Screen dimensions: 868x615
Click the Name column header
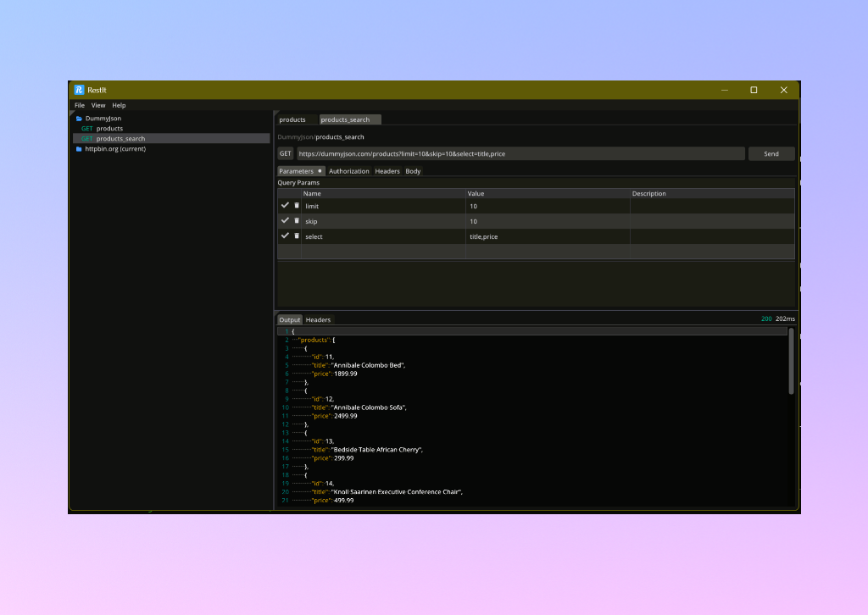click(383, 194)
